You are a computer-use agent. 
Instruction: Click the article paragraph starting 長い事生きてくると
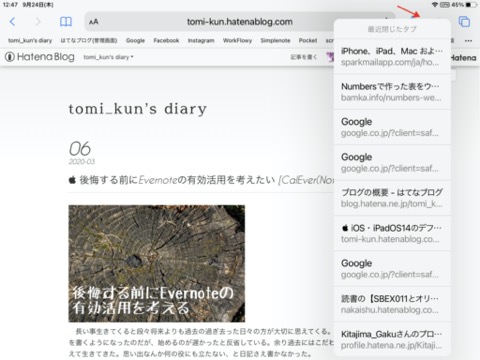(201, 342)
